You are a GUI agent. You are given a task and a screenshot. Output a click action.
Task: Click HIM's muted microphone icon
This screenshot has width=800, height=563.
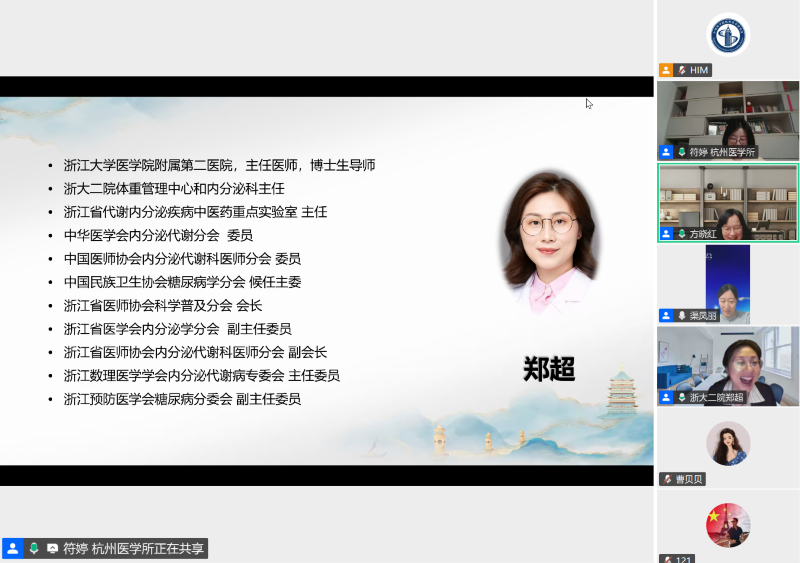point(681,70)
